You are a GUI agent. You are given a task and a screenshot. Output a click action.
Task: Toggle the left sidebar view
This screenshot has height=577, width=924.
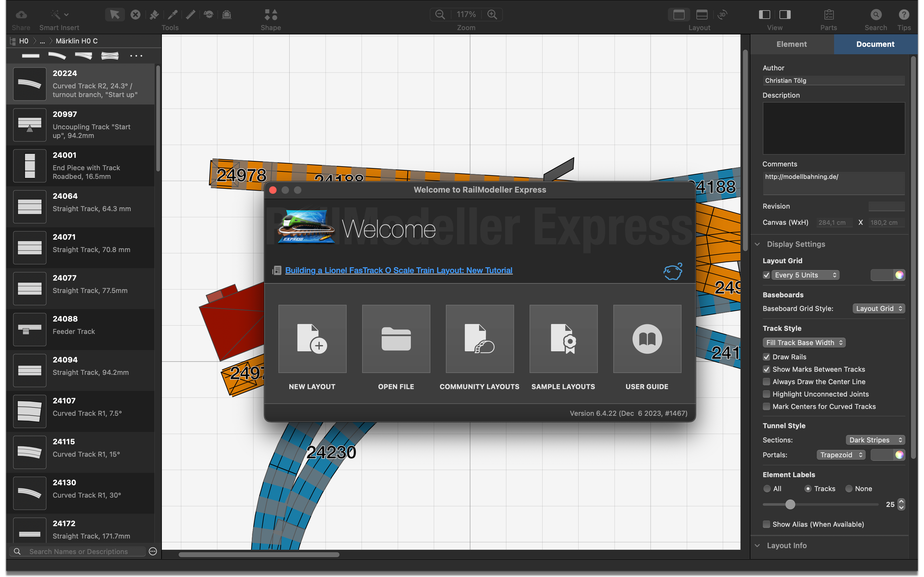(x=764, y=15)
